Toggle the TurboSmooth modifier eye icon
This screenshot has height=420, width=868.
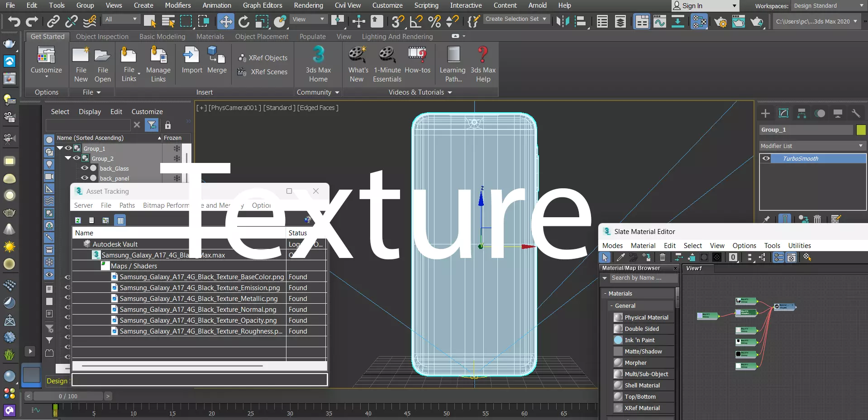[766, 158]
